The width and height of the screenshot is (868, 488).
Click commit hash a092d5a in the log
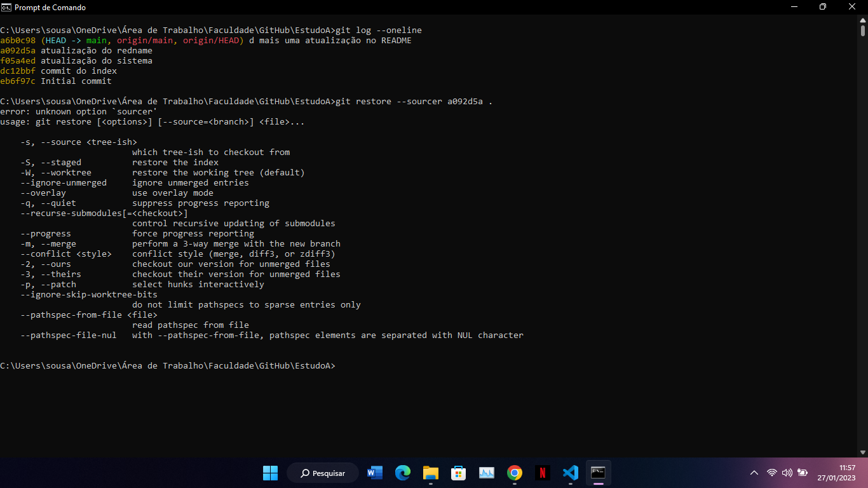[x=18, y=51]
